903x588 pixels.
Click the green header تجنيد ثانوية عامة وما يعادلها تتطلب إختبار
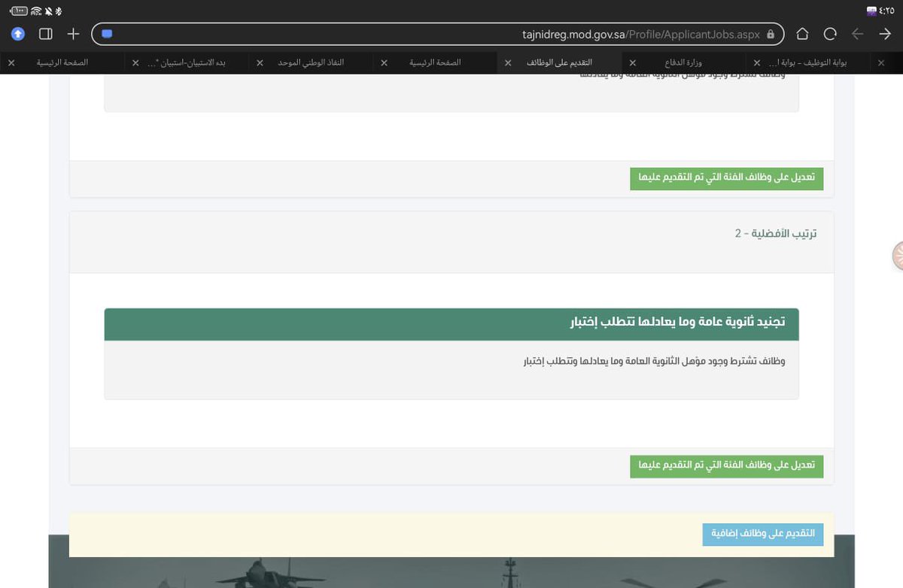tap(451, 324)
